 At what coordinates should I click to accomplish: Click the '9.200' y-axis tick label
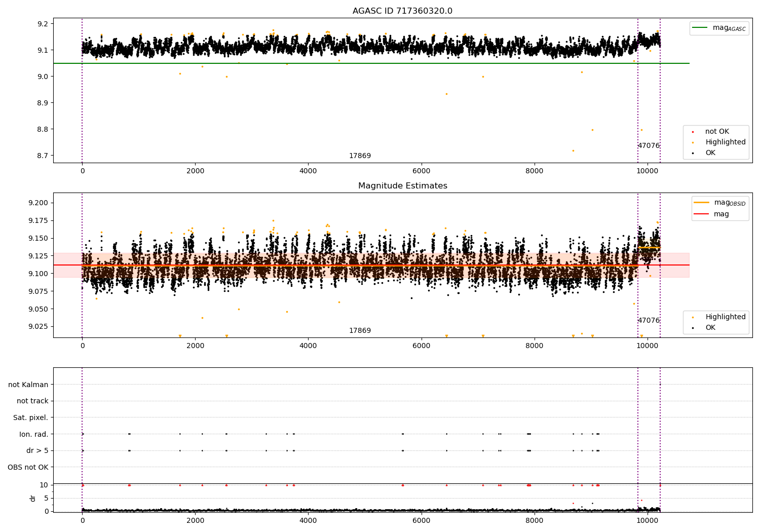click(39, 203)
